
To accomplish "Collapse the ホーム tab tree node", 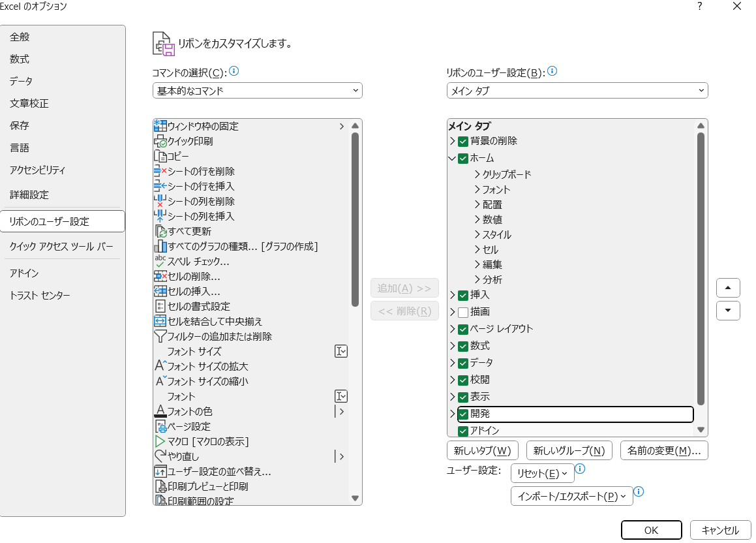I will pyautogui.click(x=452, y=158).
